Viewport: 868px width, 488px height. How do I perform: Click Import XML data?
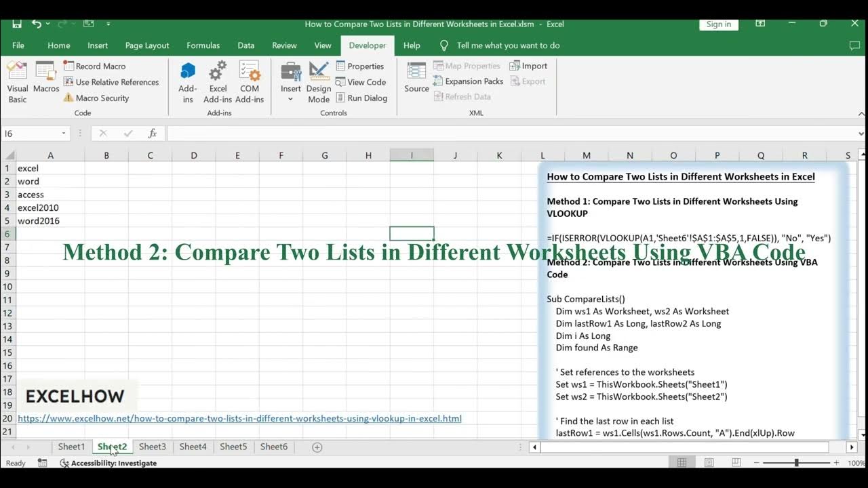pos(528,66)
